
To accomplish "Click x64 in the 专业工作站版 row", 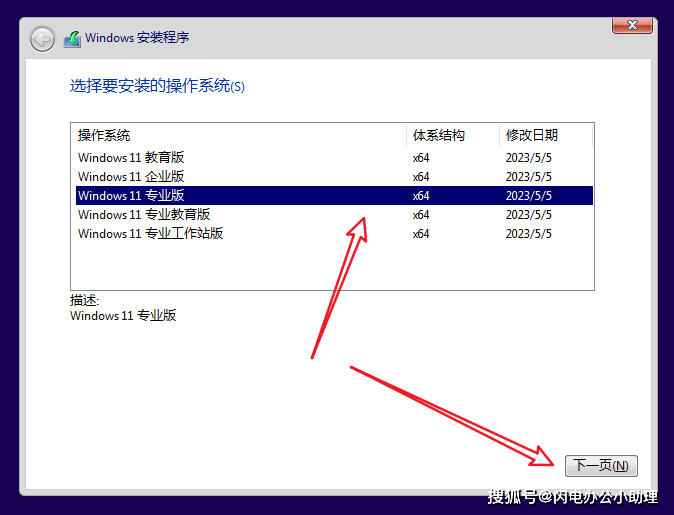I will [x=421, y=234].
